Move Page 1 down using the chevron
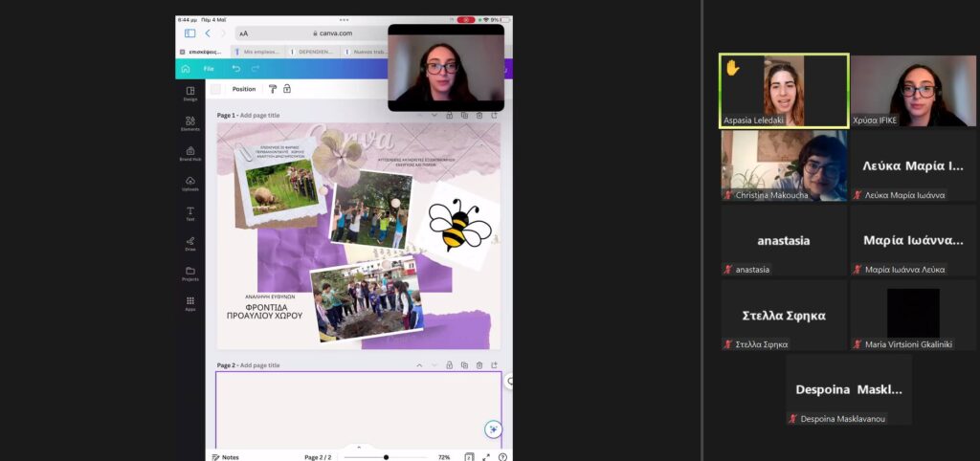The height and width of the screenshot is (461, 980). 434,116
